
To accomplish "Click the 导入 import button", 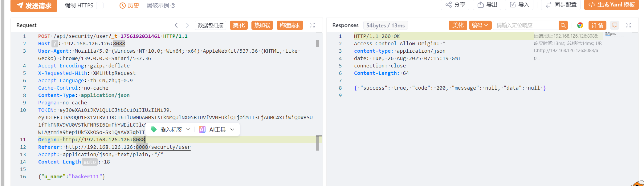I will (x=519, y=5).
